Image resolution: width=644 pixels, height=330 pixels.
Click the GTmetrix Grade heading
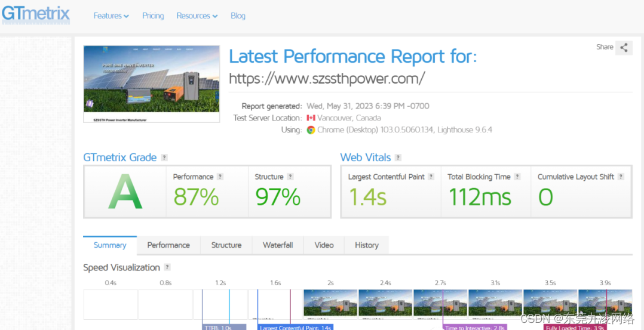(x=120, y=158)
